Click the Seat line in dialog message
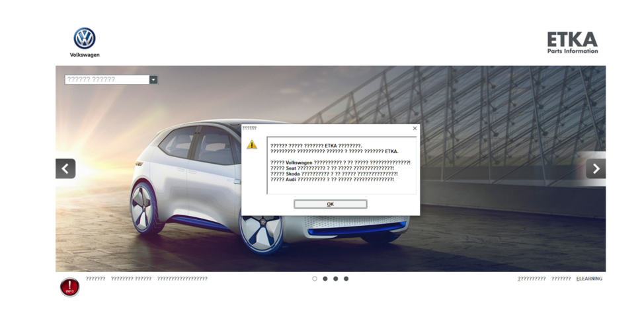This screenshot has height=317, width=644. pyautogui.click(x=333, y=168)
